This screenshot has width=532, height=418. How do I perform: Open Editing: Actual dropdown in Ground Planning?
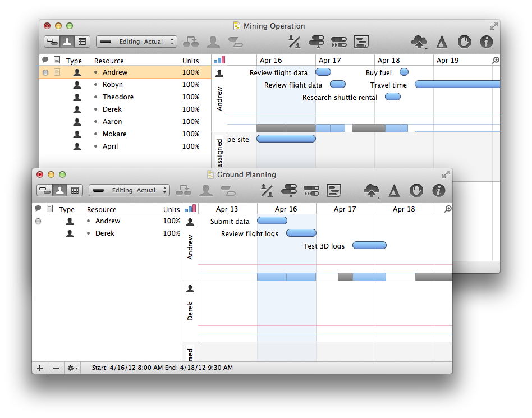129,190
